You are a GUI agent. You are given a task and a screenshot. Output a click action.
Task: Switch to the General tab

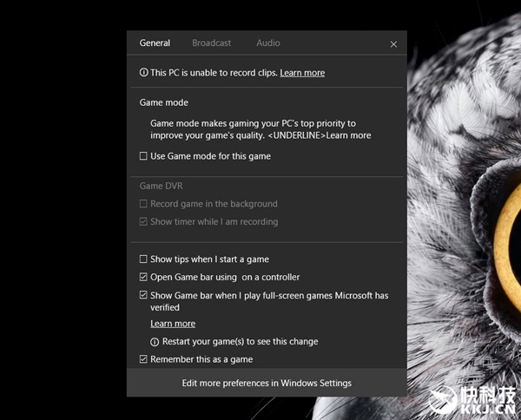pos(155,43)
